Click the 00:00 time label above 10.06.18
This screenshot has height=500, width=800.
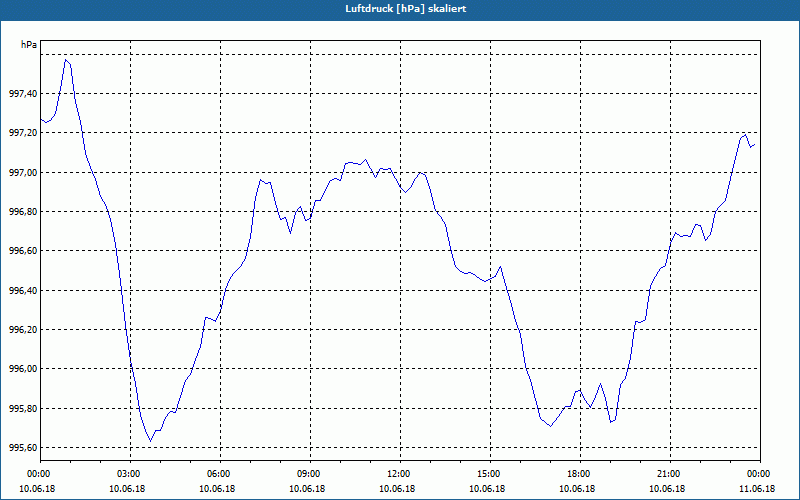(38, 474)
